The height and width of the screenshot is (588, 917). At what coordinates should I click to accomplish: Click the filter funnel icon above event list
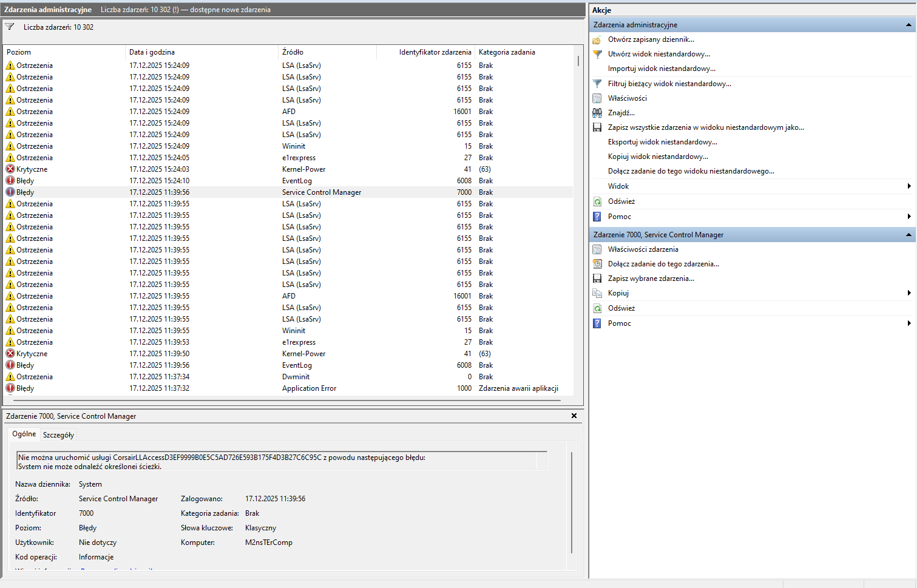(x=10, y=27)
